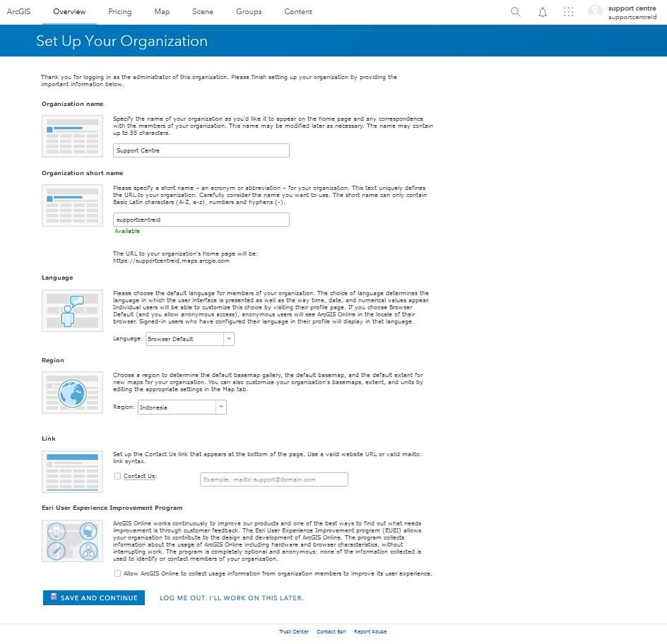This screenshot has width=667, height=644.
Task: Open the app launcher grid icon
Action: point(568,12)
